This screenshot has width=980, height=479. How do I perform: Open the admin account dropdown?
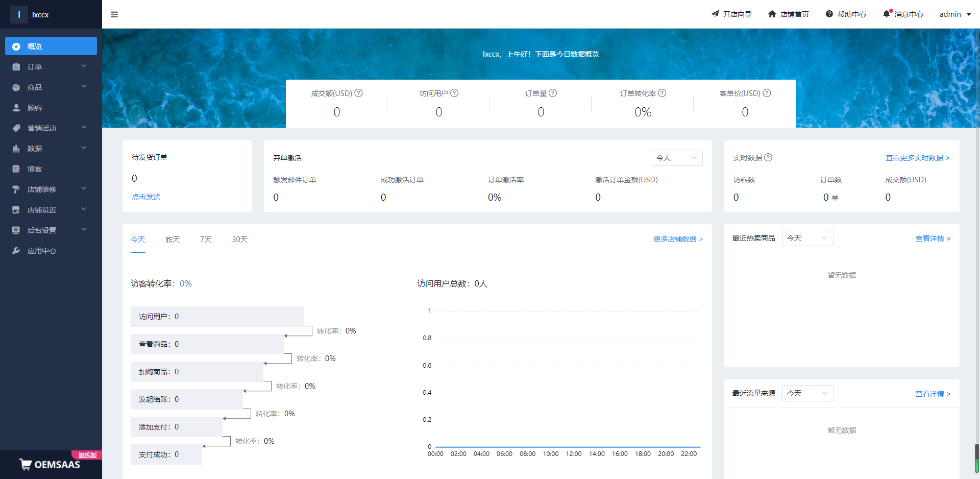pyautogui.click(x=955, y=14)
